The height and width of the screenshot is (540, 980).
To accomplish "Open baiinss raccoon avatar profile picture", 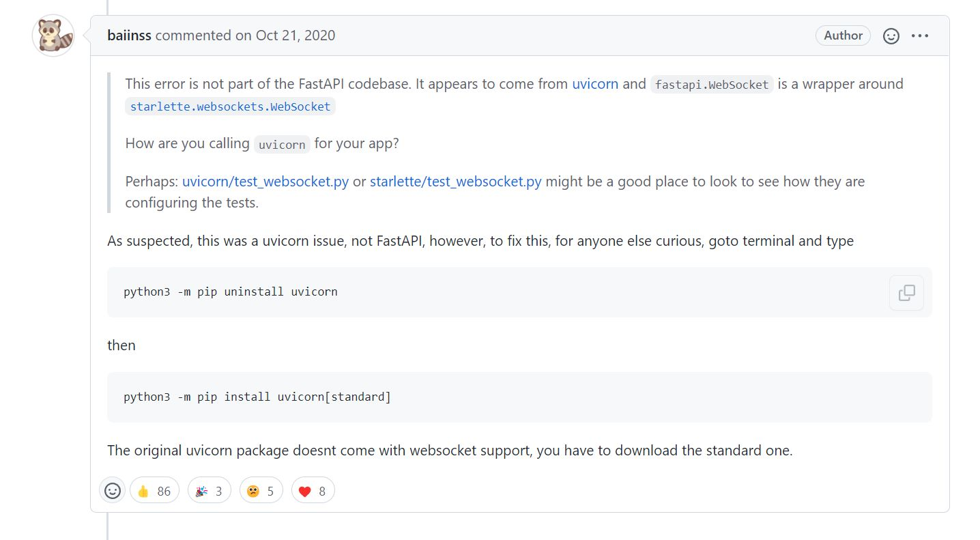I will pyautogui.click(x=53, y=35).
